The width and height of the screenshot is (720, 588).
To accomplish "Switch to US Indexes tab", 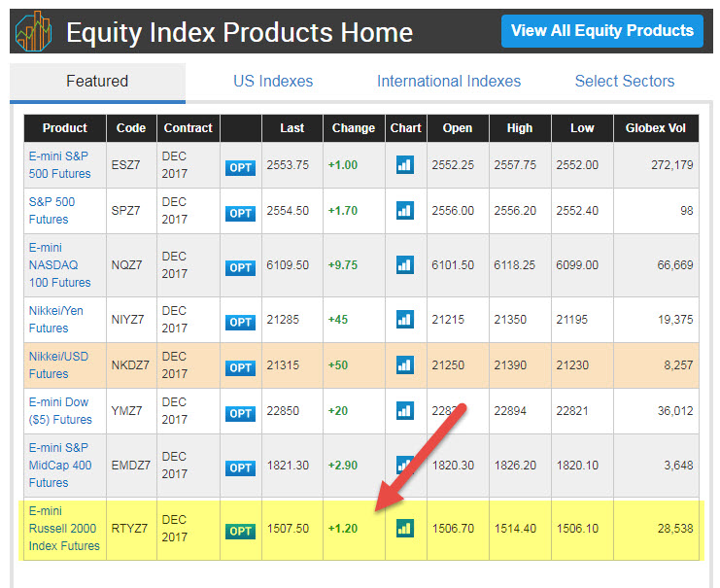I will (273, 82).
